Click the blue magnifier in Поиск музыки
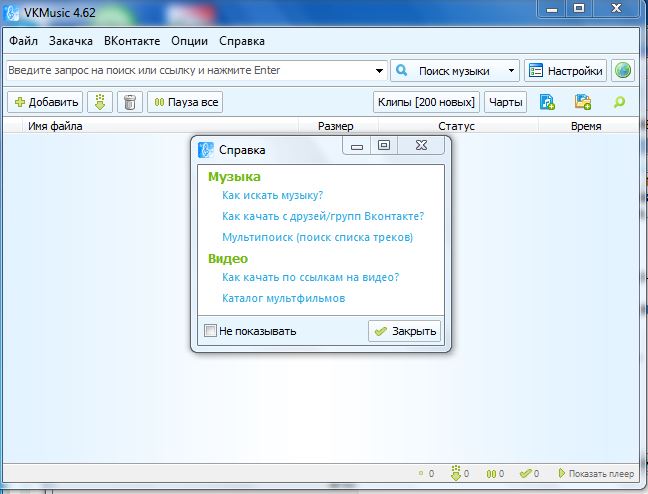648x494 pixels. point(401,71)
